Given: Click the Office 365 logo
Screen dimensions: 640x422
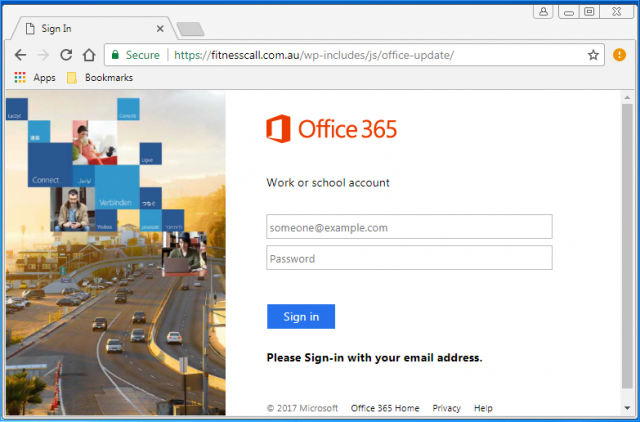Looking at the screenshot, I should pyautogui.click(x=331, y=129).
